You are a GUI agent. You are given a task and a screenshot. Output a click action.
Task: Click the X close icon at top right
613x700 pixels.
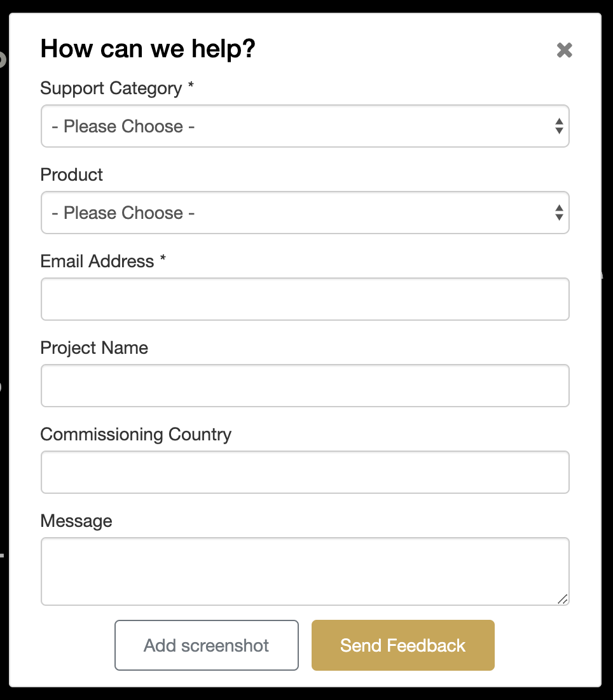pyautogui.click(x=565, y=50)
